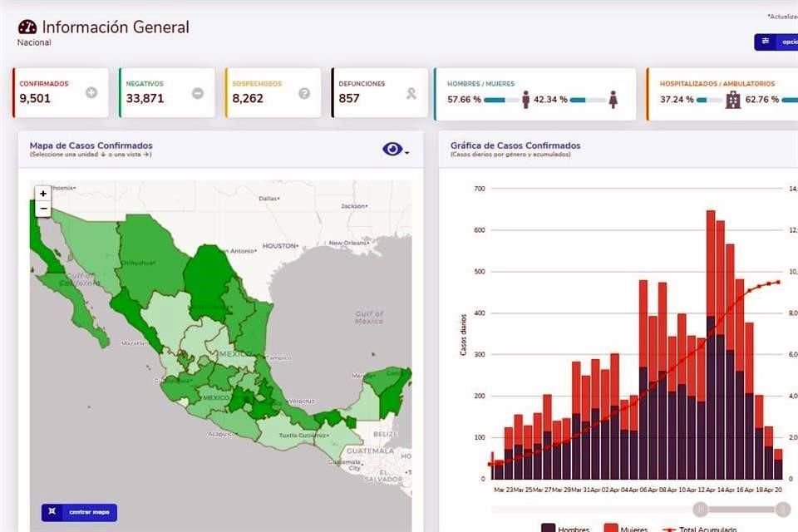Click the hospital building icon
The image size is (798, 532).
(732, 100)
